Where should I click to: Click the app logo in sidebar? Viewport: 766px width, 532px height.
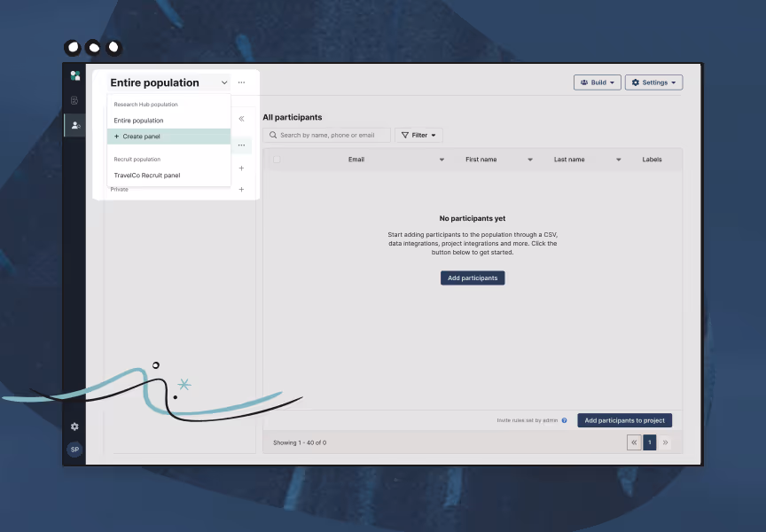pyautogui.click(x=74, y=75)
